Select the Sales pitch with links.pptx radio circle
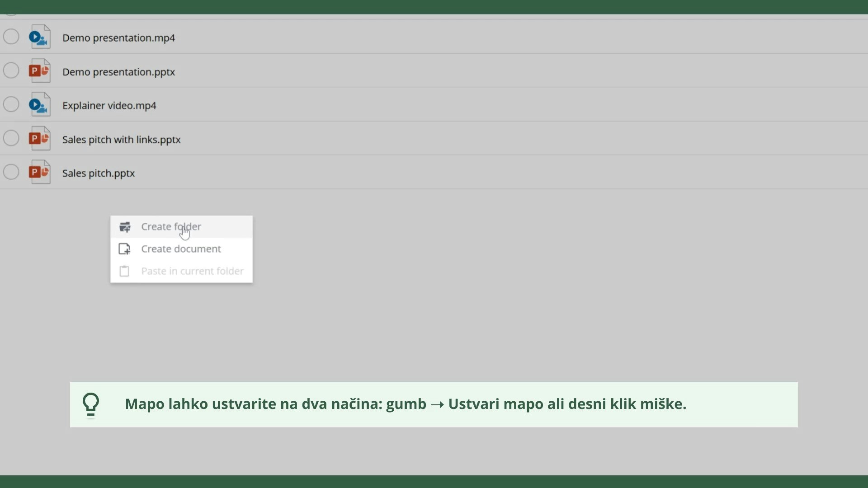 point(11,138)
